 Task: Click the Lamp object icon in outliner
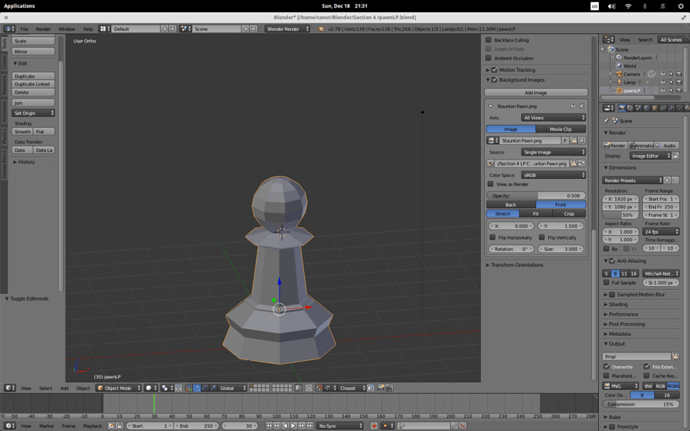tap(620, 81)
